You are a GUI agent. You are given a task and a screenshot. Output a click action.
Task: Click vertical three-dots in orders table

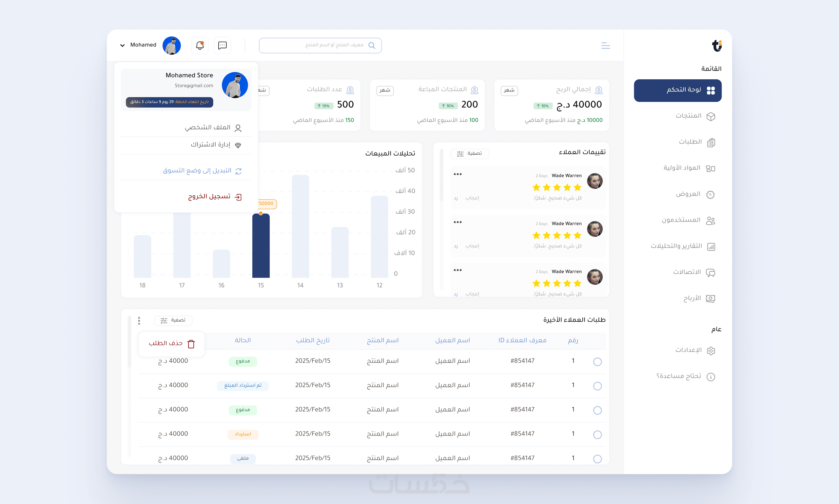click(x=139, y=320)
